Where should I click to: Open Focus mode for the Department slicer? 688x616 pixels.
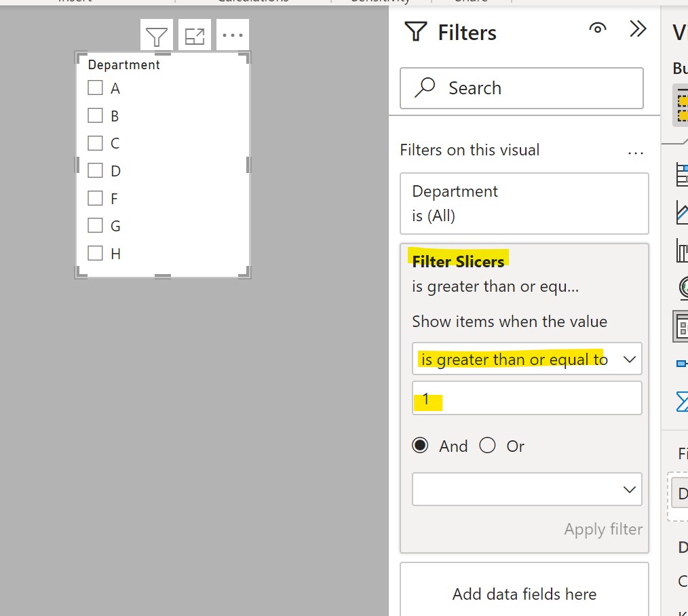195,35
